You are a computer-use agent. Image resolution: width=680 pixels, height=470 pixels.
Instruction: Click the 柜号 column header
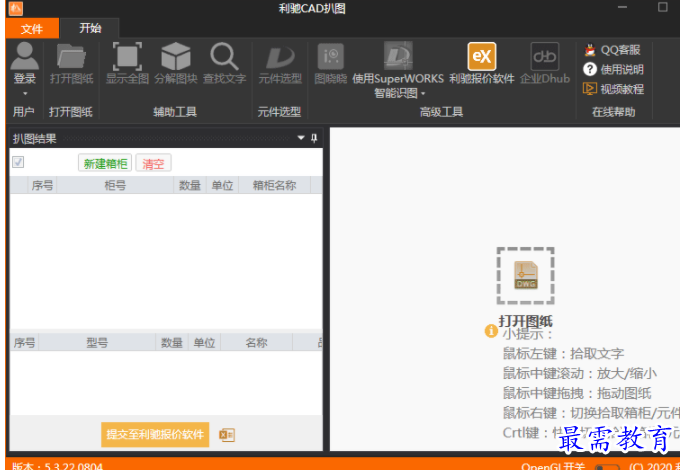(x=115, y=186)
